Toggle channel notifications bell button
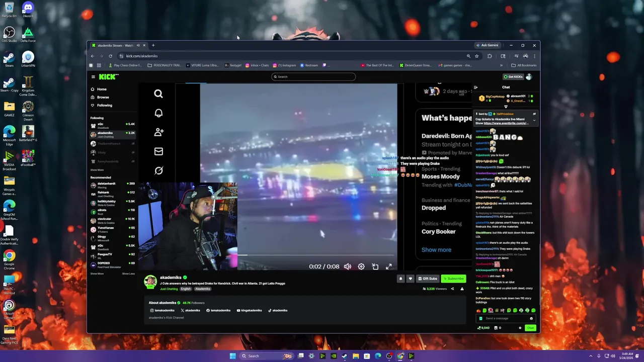The width and height of the screenshot is (644, 362). click(400, 279)
